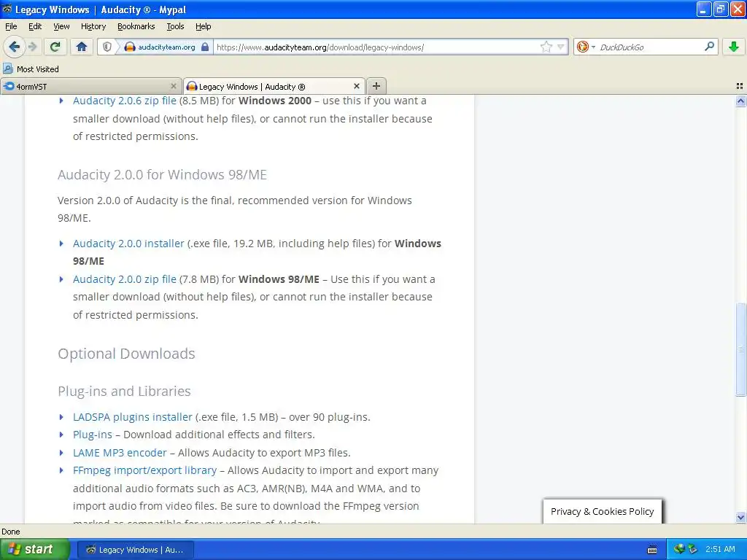Open the Plug-ins link

93,435
